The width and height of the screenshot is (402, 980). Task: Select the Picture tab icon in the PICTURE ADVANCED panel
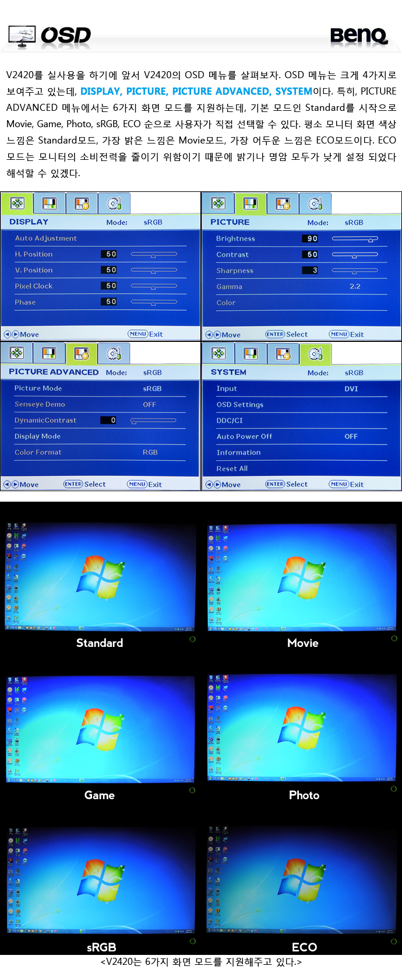(x=50, y=353)
